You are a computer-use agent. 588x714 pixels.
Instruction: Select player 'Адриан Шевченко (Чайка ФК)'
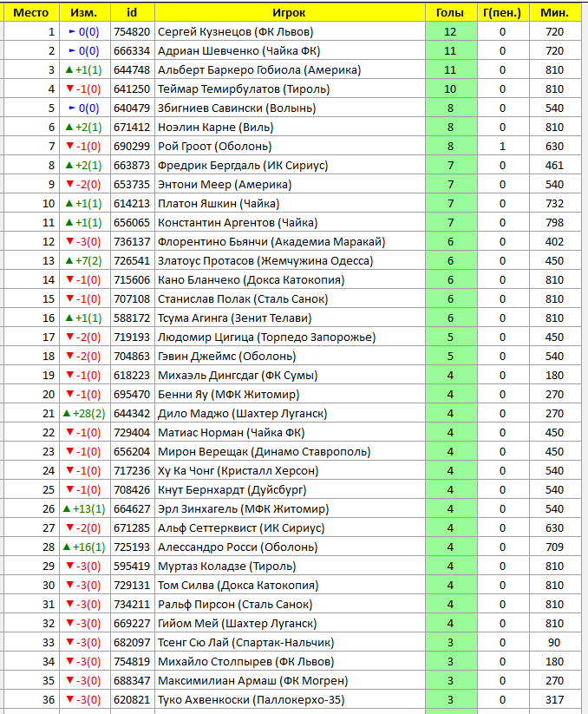290,51
